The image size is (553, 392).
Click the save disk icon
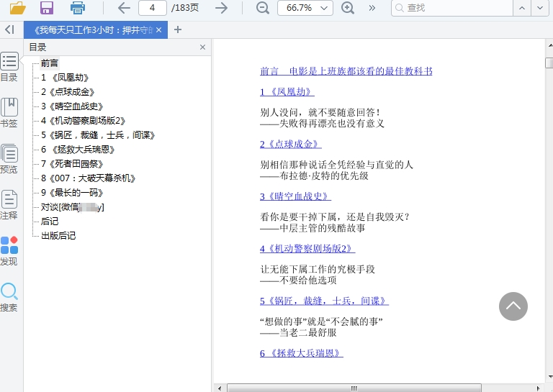(47, 8)
